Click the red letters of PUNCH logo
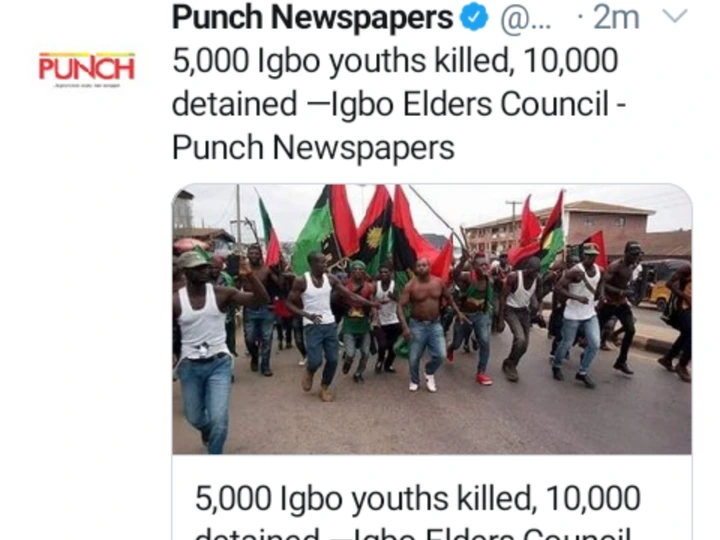This screenshot has height=540, width=720. click(87, 68)
